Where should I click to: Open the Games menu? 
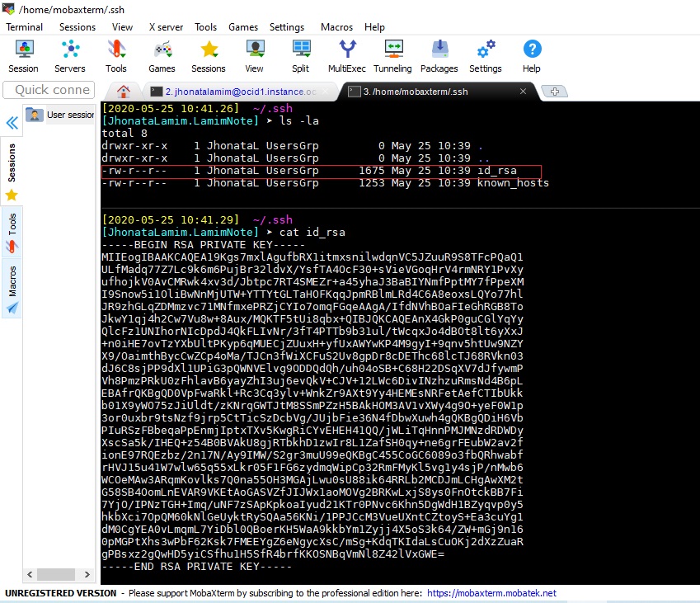click(x=243, y=27)
